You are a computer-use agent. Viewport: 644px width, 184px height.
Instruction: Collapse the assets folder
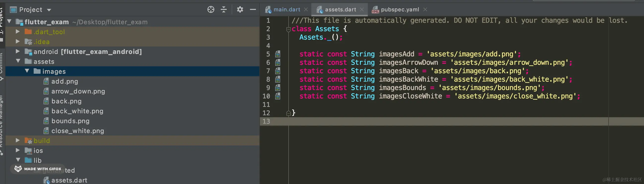point(18,61)
